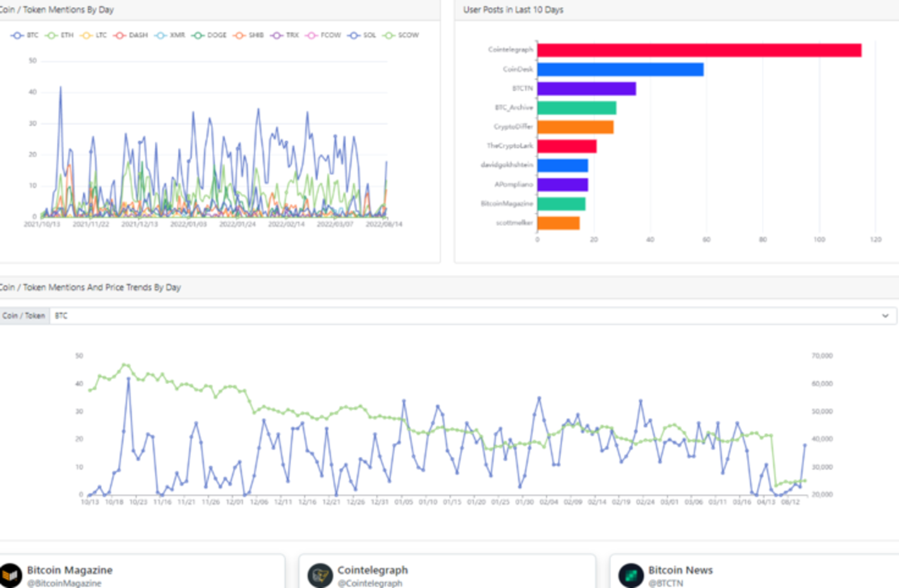Toggle the SHIB legend entry
The width and height of the screenshot is (899, 588).
point(248,35)
